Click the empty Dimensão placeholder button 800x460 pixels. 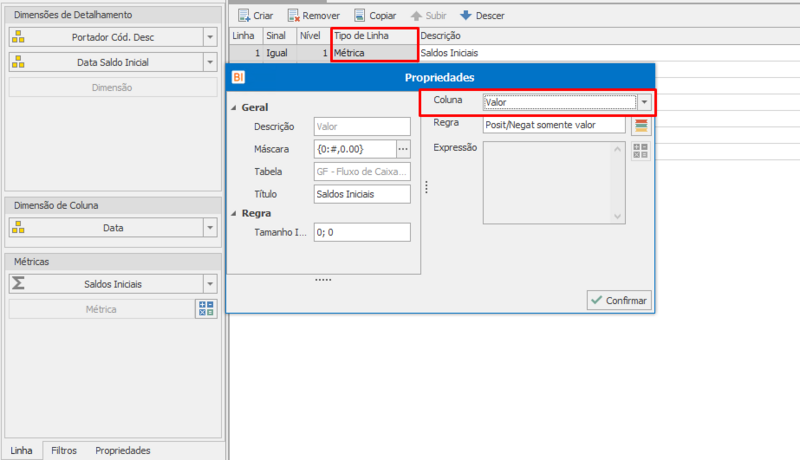(x=113, y=88)
